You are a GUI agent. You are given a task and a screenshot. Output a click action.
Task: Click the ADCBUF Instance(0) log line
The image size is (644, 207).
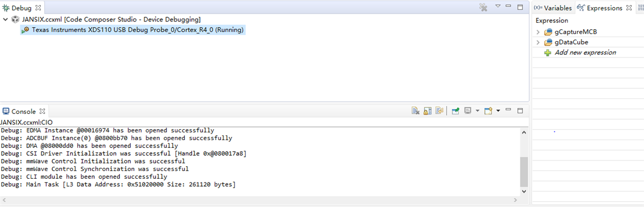coord(116,138)
